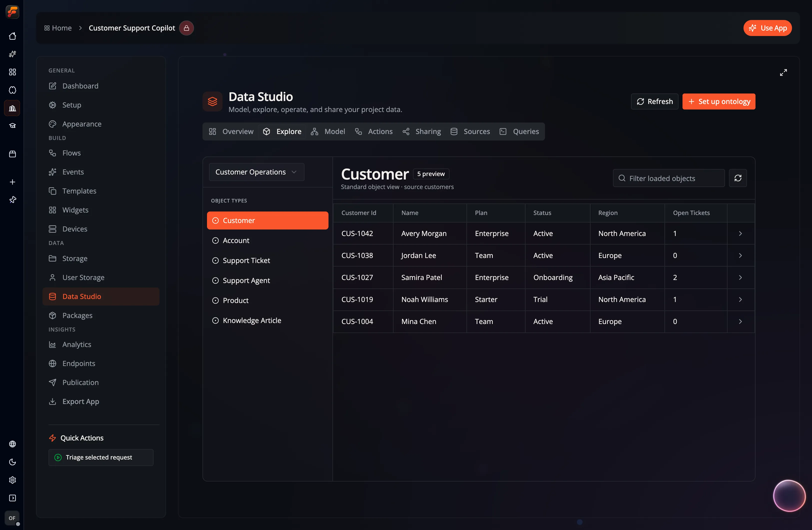Open the apps grid icon in the left rail
The image size is (812, 530).
tap(12, 72)
